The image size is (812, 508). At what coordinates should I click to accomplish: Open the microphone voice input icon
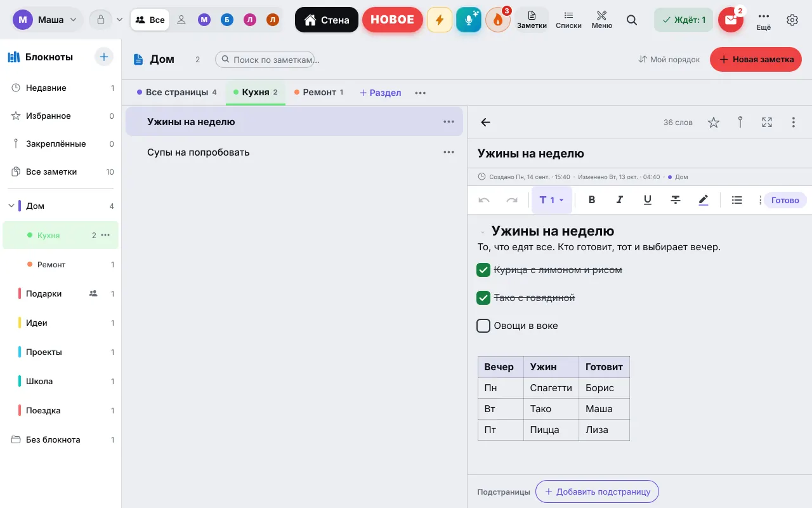(469, 20)
